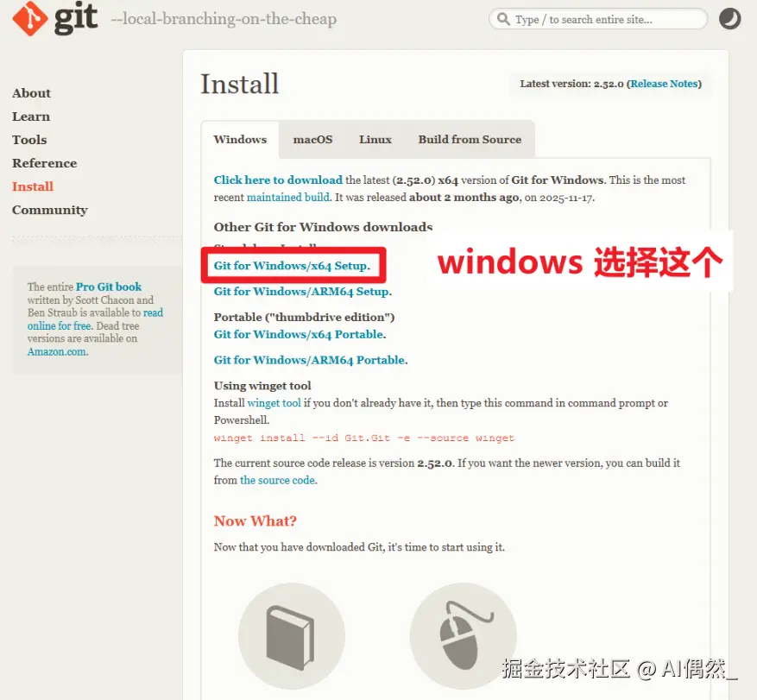This screenshot has height=700, width=757.
Task: Download Git for Windows/ARM64 Setup
Action: pyautogui.click(x=303, y=292)
